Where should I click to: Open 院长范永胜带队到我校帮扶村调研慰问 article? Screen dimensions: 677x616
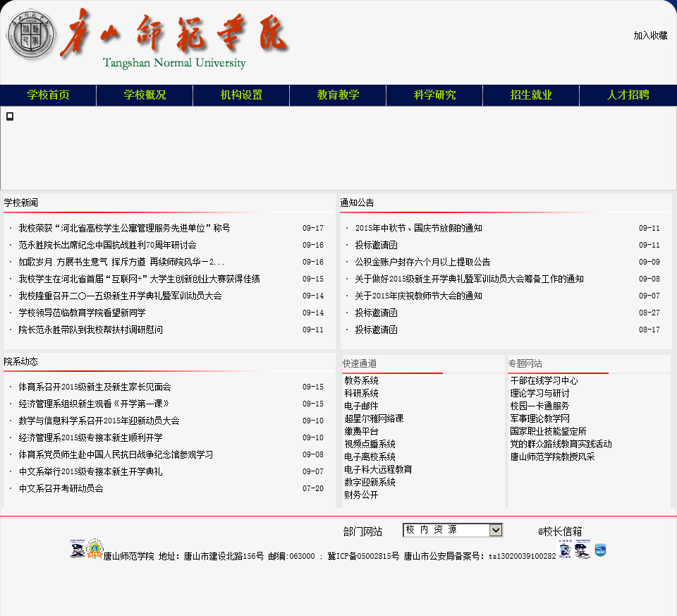[x=91, y=330]
